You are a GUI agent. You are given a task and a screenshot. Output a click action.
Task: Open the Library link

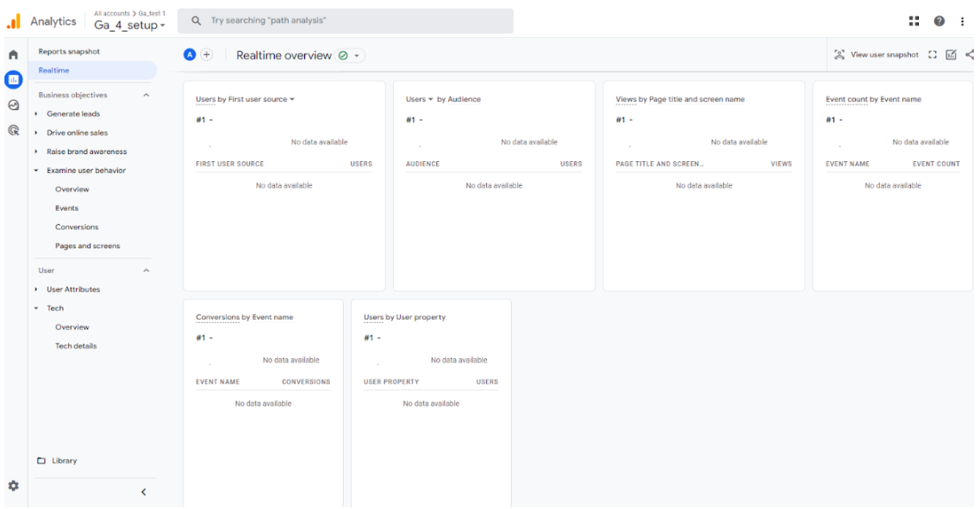[x=64, y=461]
